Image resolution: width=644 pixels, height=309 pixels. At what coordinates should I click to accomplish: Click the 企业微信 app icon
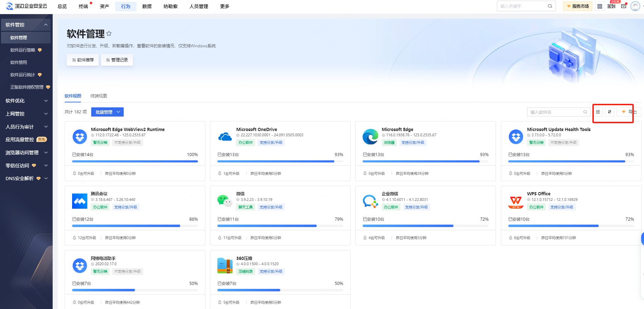click(370, 201)
